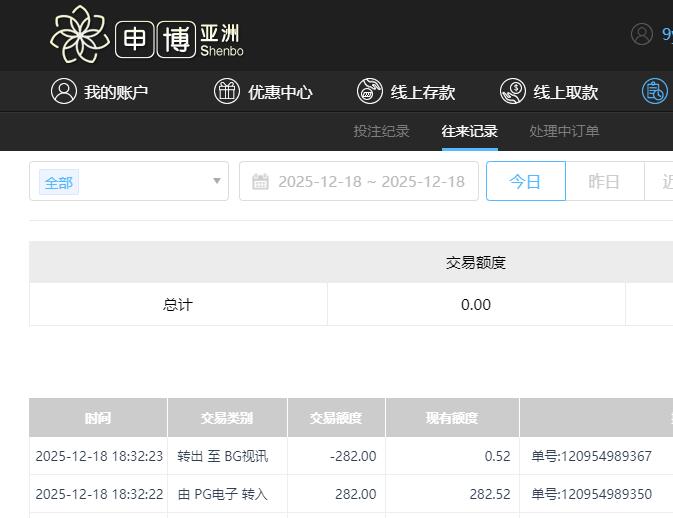Screen dimensions: 673x518
Task: Switch to 投注纪录 tab
Action: point(381,131)
